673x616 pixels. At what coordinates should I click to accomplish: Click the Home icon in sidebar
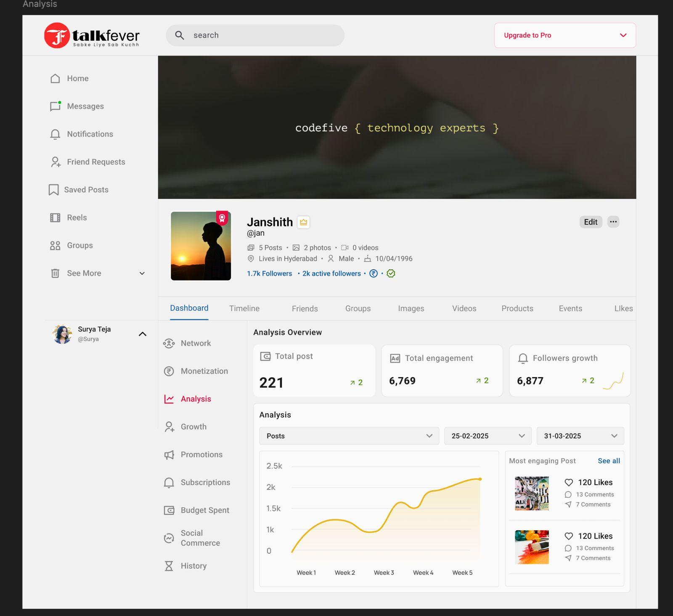(x=55, y=79)
